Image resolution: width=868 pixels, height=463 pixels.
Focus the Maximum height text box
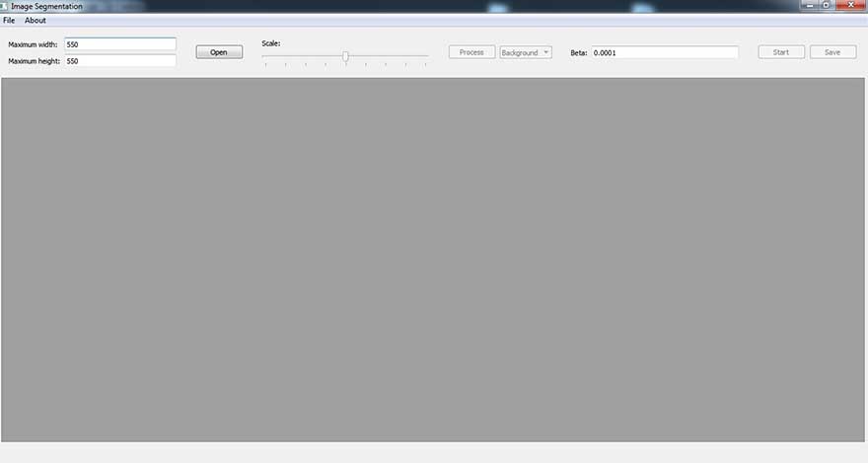[119, 61]
